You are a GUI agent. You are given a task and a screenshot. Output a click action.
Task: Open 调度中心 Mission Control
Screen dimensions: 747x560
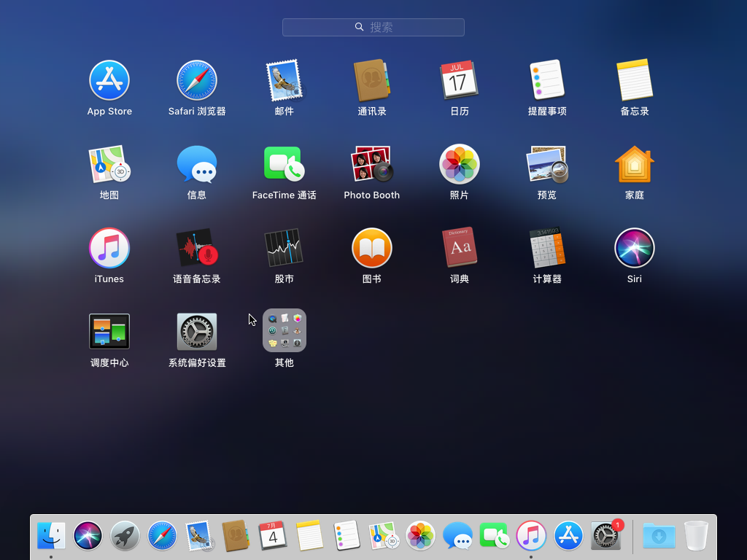point(109,332)
